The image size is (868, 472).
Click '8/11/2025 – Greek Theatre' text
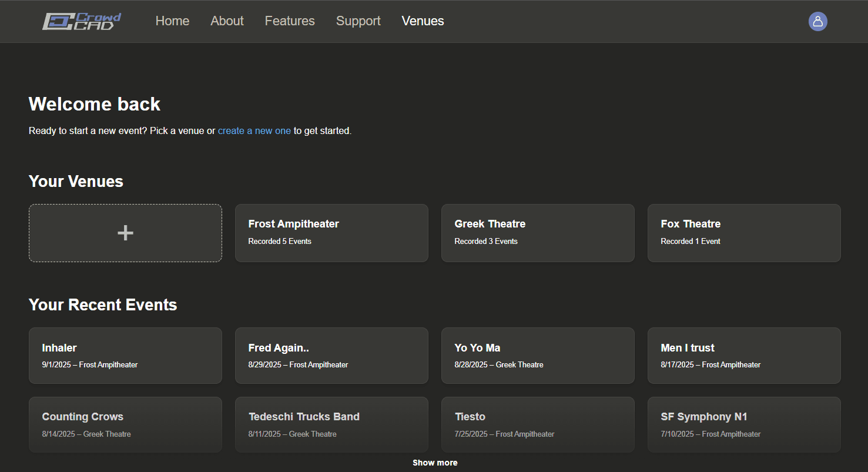(x=293, y=434)
